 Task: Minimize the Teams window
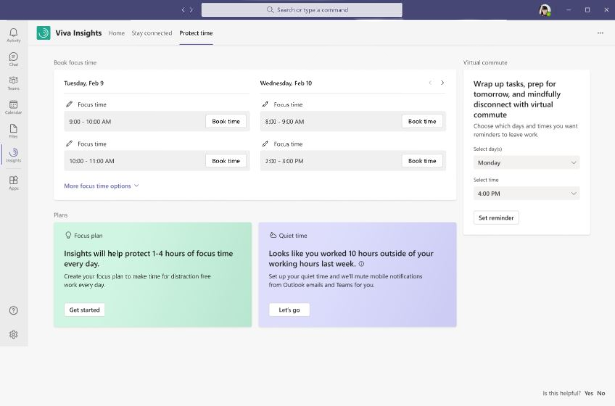(568, 10)
